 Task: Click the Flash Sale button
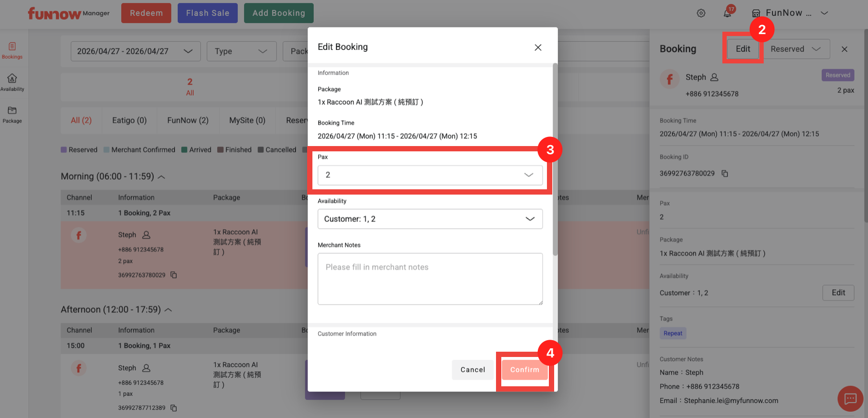click(208, 13)
